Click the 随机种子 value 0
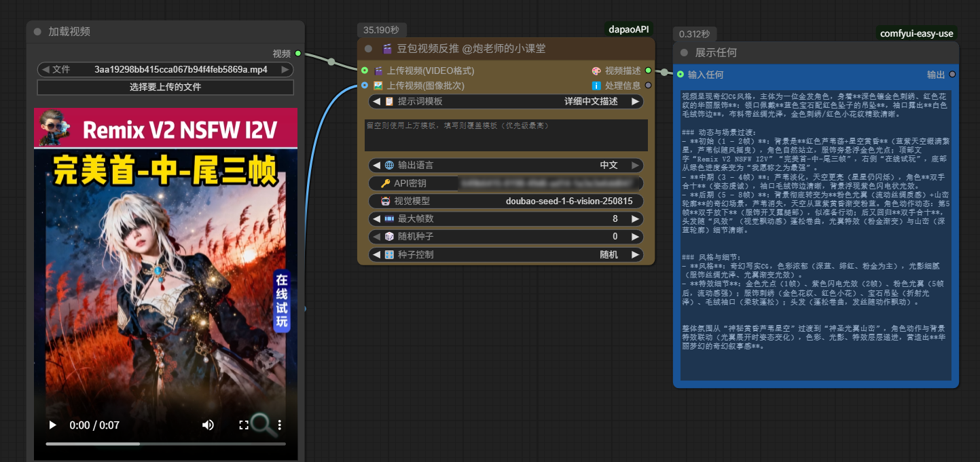This screenshot has width=980, height=462. pos(615,237)
